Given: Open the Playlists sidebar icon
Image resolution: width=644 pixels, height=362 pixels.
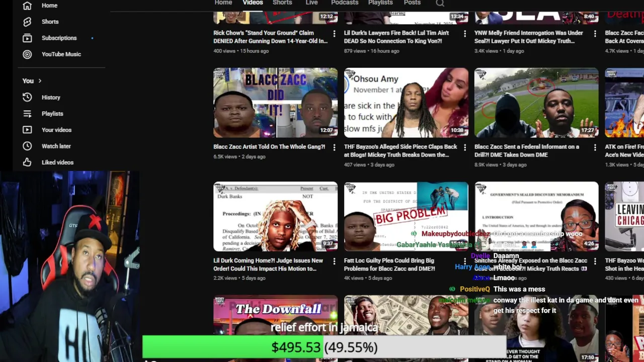Looking at the screenshot, I should click(x=27, y=114).
